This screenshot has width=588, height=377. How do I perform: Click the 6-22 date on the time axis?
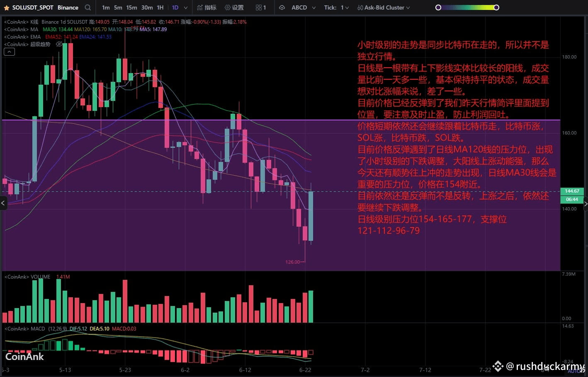tap(305, 370)
